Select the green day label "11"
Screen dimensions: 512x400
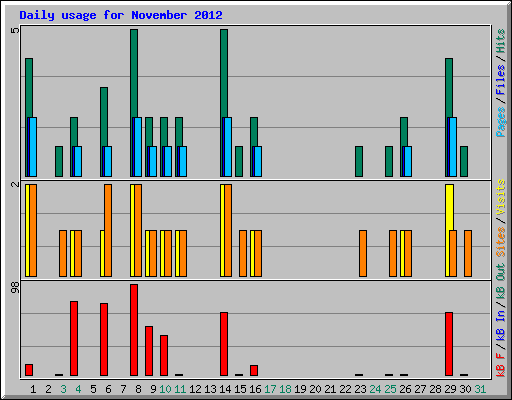(180, 389)
